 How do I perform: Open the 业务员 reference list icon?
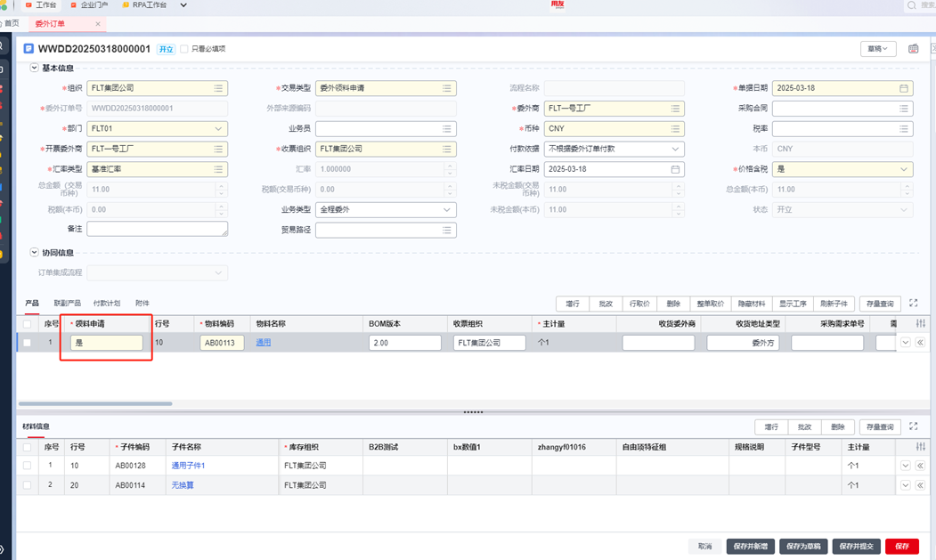tap(446, 129)
